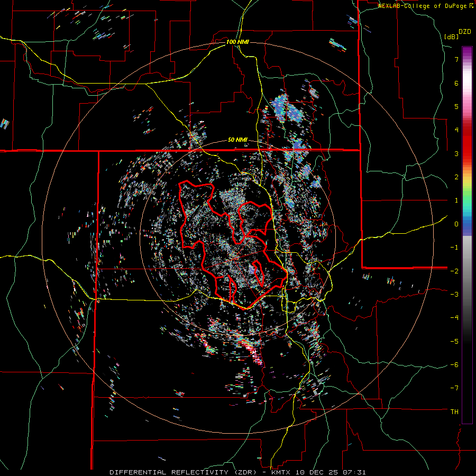
Task: Select the -7 value on the scale
Action: (454, 388)
